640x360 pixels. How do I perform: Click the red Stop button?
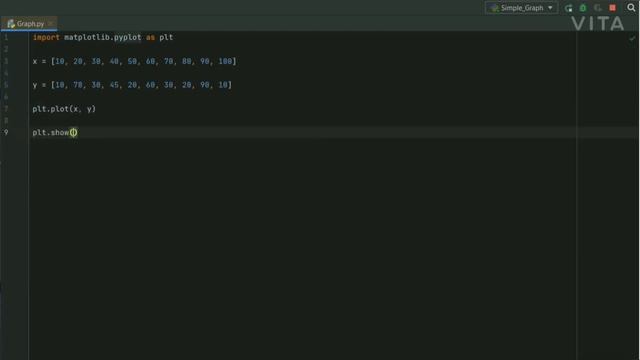613,8
